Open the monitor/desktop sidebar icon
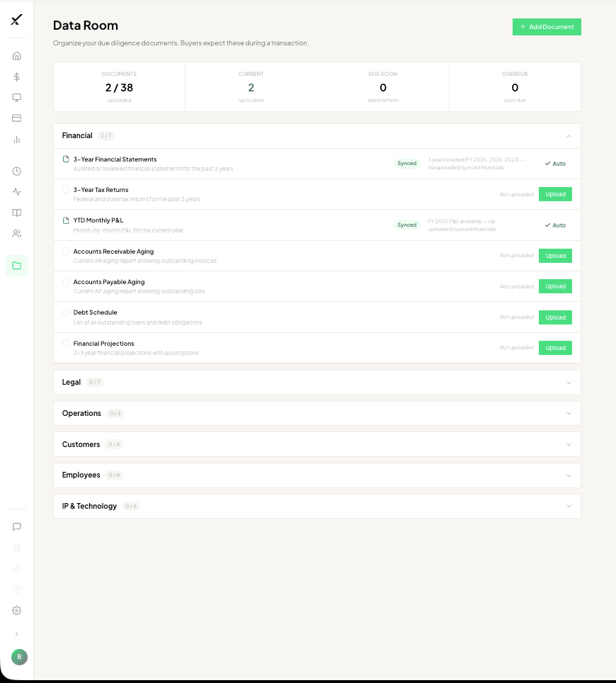The width and height of the screenshot is (616, 683). (x=16, y=98)
